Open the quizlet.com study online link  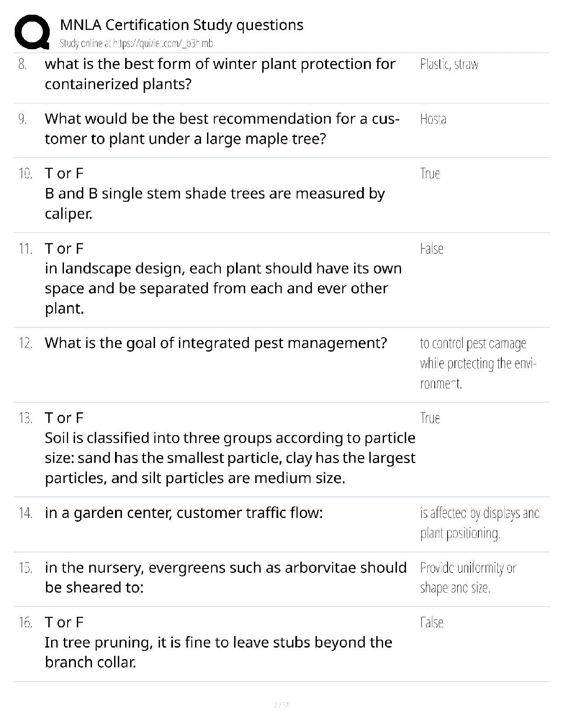pos(137,44)
